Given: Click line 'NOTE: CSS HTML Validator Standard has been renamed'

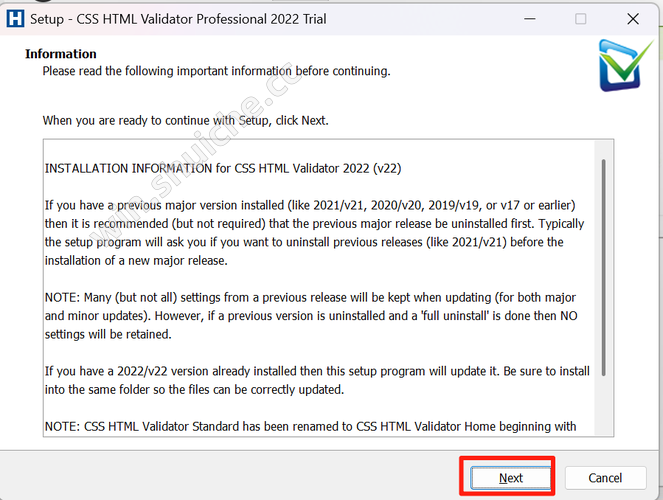Looking at the screenshot, I should point(310,426).
